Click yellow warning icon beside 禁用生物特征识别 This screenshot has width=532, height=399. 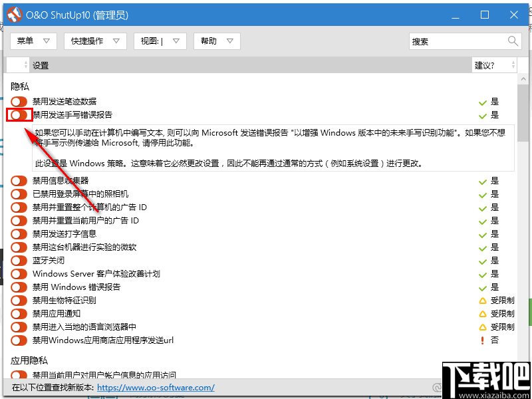[484, 300]
